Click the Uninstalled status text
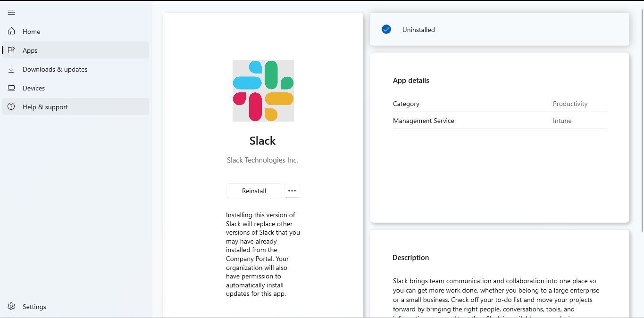 click(418, 30)
